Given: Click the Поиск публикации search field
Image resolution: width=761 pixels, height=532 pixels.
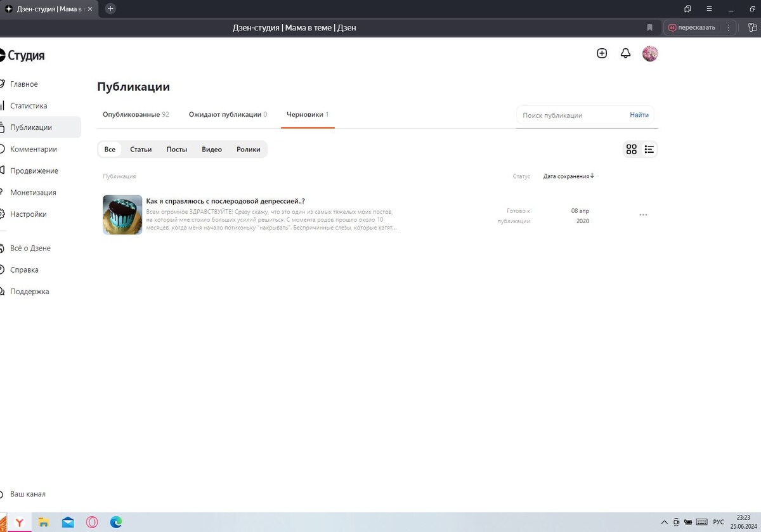Looking at the screenshot, I should [x=572, y=115].
